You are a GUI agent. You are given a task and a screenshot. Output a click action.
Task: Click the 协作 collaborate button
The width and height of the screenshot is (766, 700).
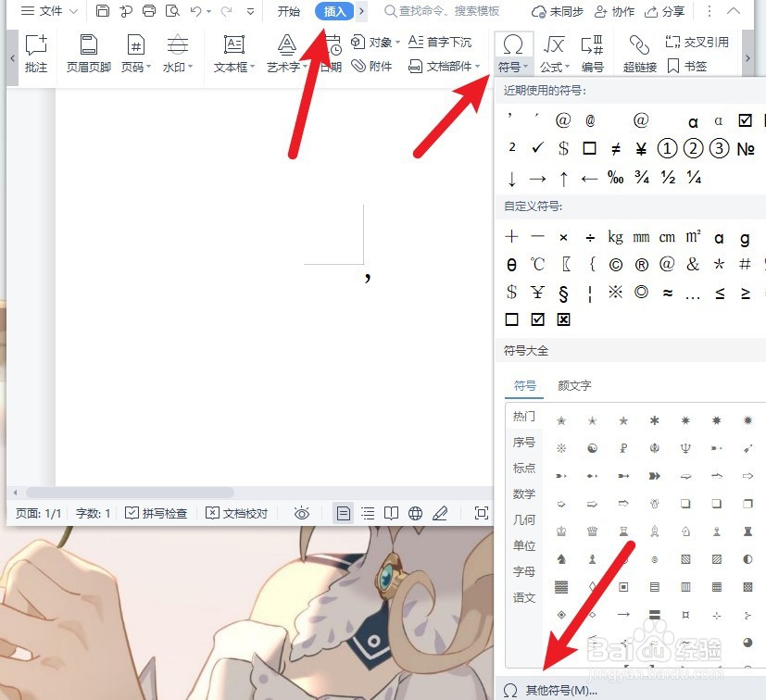[x=614, y=11]
